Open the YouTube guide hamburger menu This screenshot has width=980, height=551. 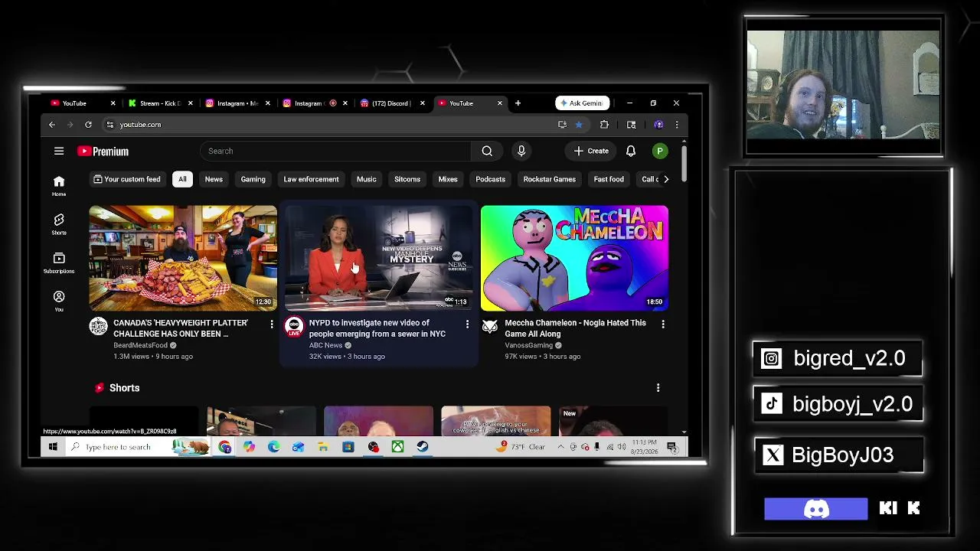[x=59, y=151]
